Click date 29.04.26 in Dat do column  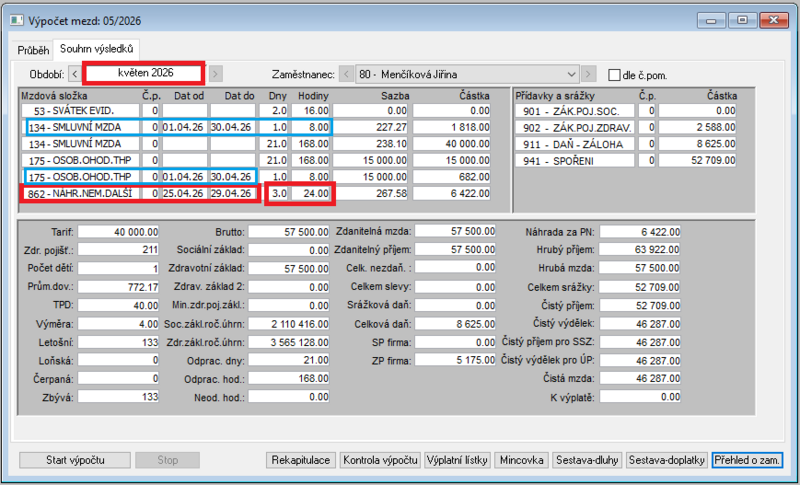pos(232,193)
